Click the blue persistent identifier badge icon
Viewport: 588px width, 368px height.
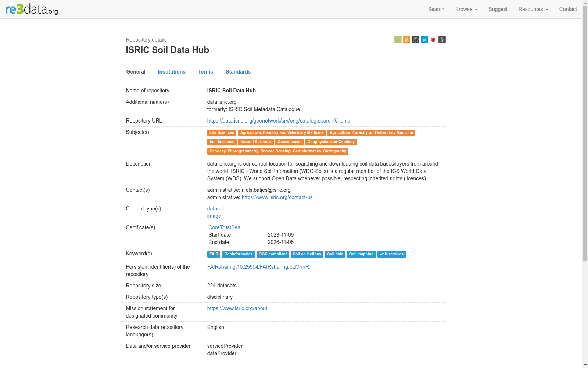pos(424,40)
